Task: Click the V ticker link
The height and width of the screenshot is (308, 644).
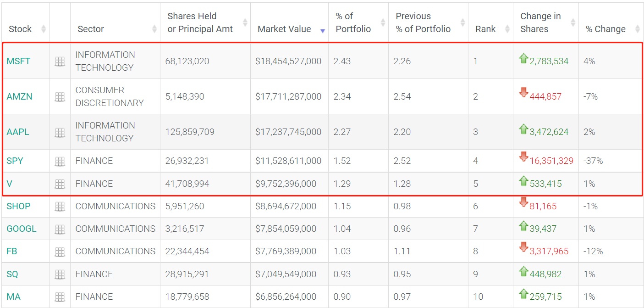Action: [x=9, y=184]
